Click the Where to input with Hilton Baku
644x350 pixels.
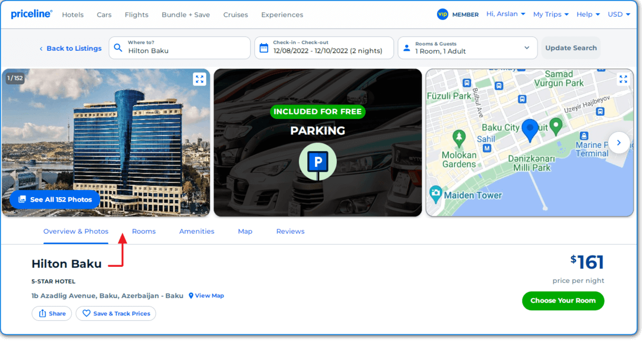point(180,47)
